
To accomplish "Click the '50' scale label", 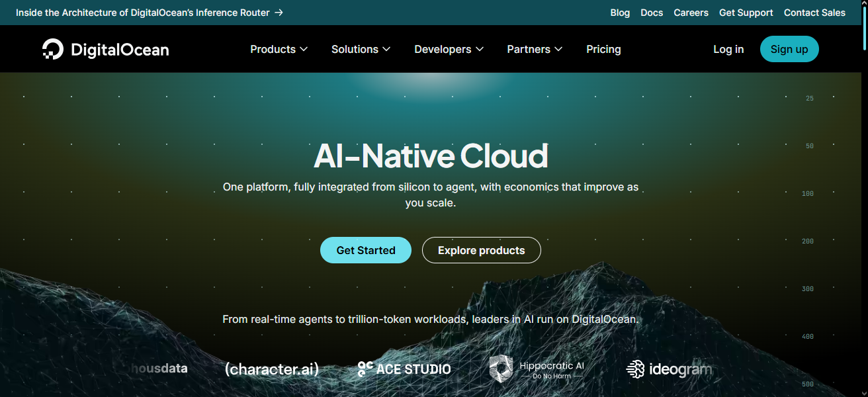I will click(810, 146).
